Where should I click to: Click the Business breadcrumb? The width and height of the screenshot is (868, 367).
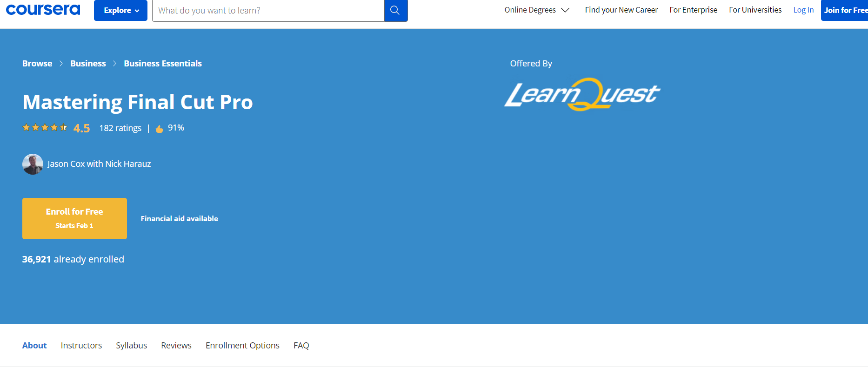point(88,64)
